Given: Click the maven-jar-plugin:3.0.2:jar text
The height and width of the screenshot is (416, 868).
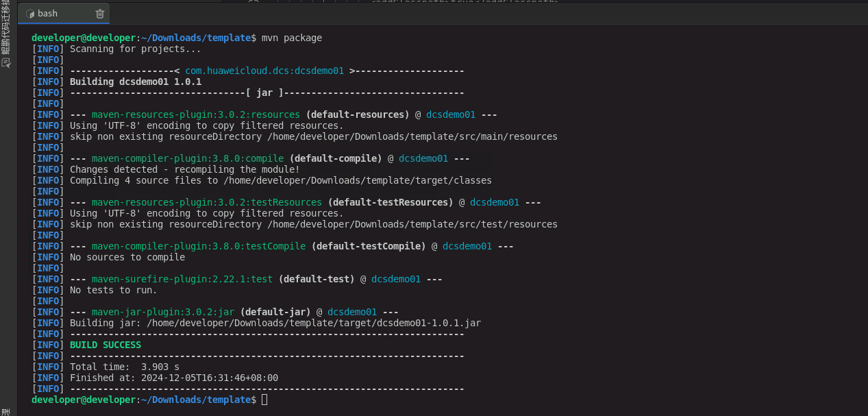Looking at the screenshot, I should [x=163, y=312].
